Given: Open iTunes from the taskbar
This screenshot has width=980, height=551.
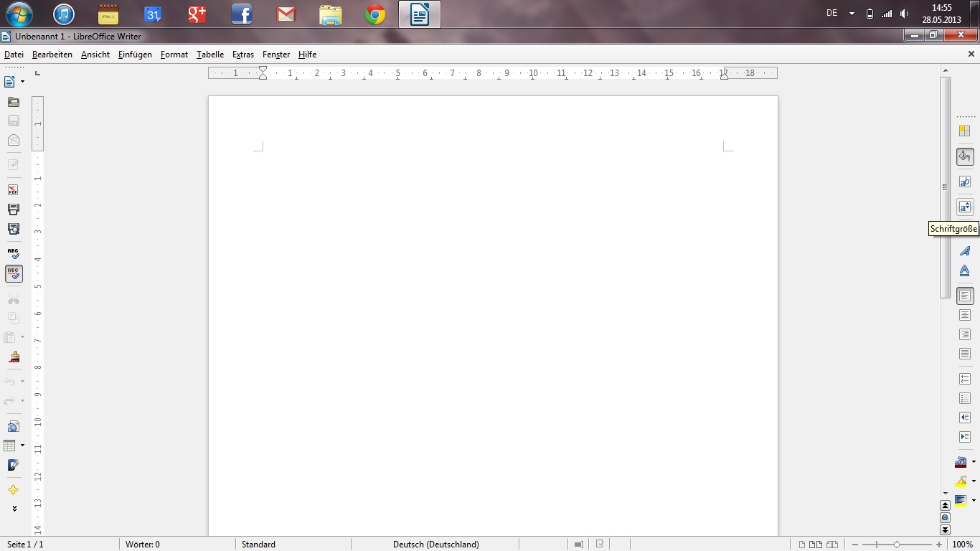Looking at the screenshot, I should point(64,14).
